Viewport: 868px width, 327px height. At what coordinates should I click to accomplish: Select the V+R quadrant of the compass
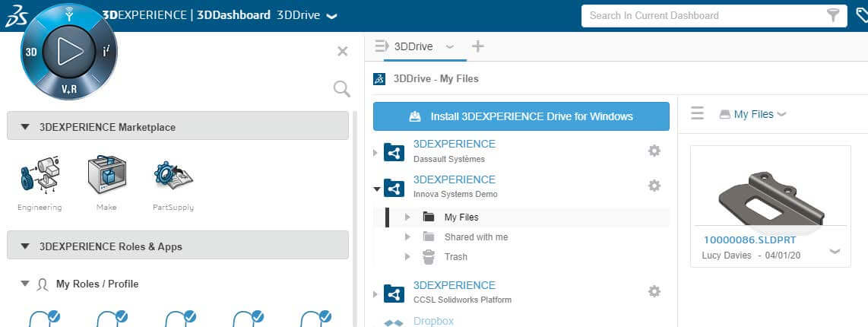tap(69, 88)
